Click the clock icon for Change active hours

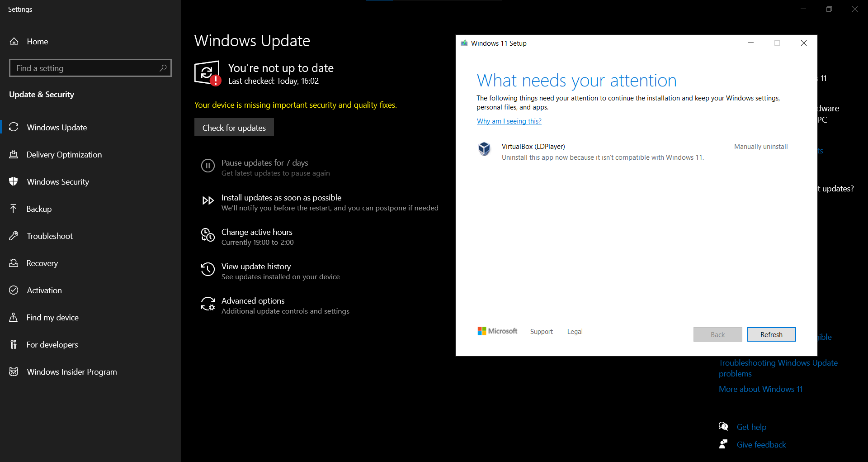click(x=208, y=235)
